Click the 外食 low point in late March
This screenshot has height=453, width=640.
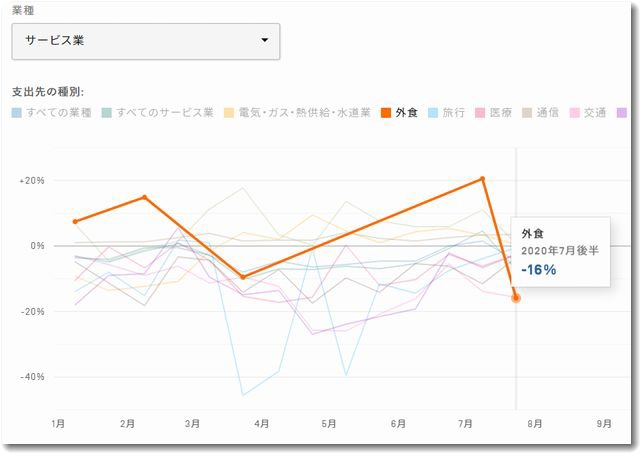[243, 278]
